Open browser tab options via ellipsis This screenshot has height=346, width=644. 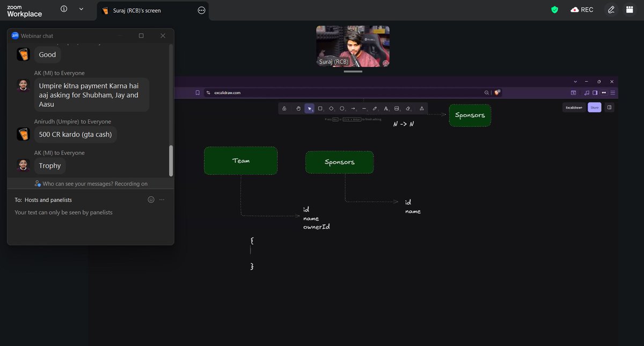(x=200, y=10)
